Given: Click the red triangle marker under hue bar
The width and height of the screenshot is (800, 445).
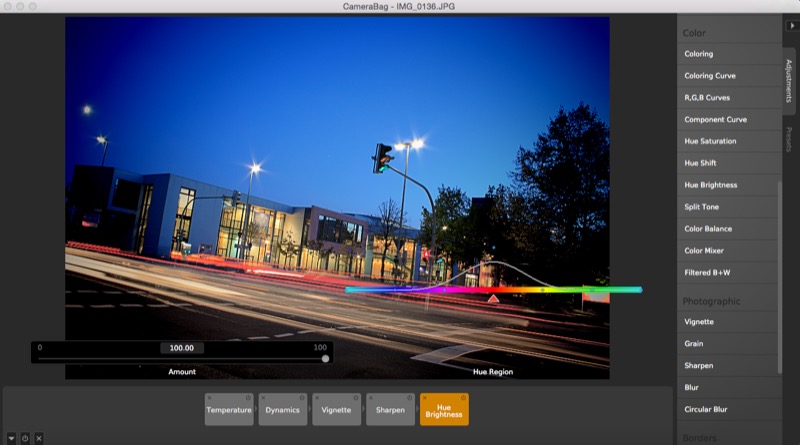Looking at the screenshot, I should point(493,298).
